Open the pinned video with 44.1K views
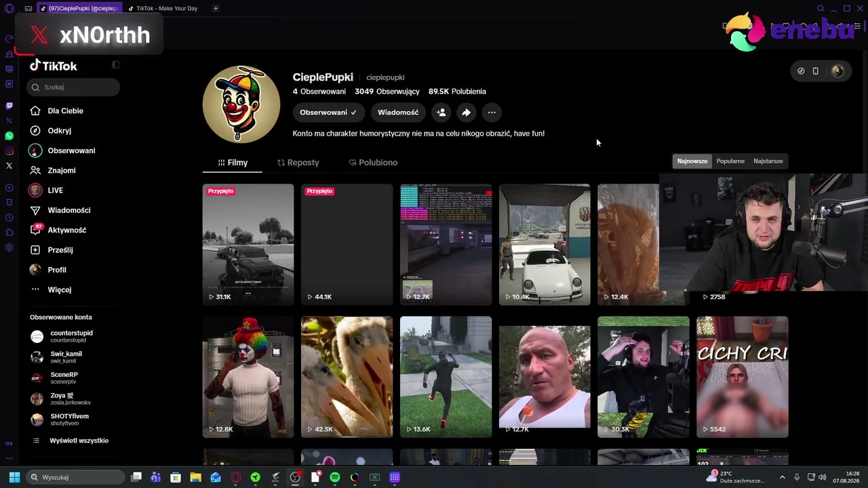This screenshot has height=488, width=868. (x=347, y=245)
